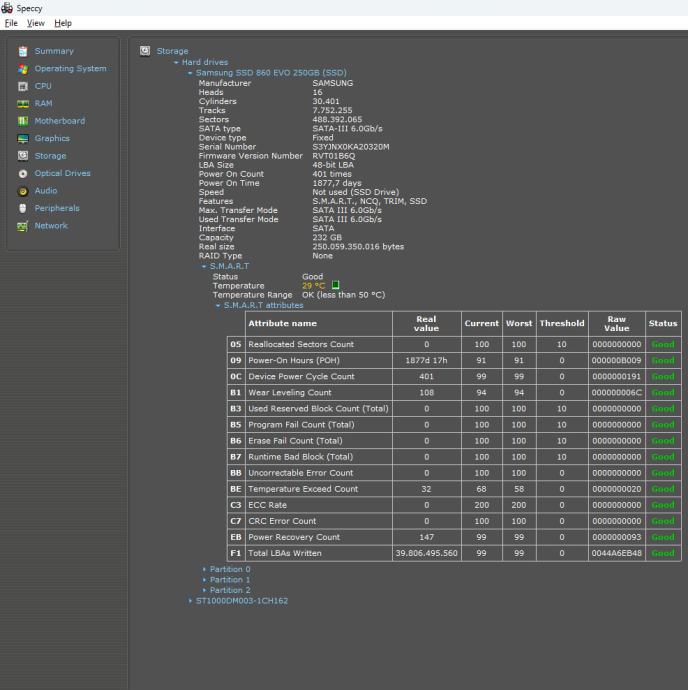Viewport: 688px width, 690px height.
Task: Select the Graphics monitor icon
Action: coord(23,139)
